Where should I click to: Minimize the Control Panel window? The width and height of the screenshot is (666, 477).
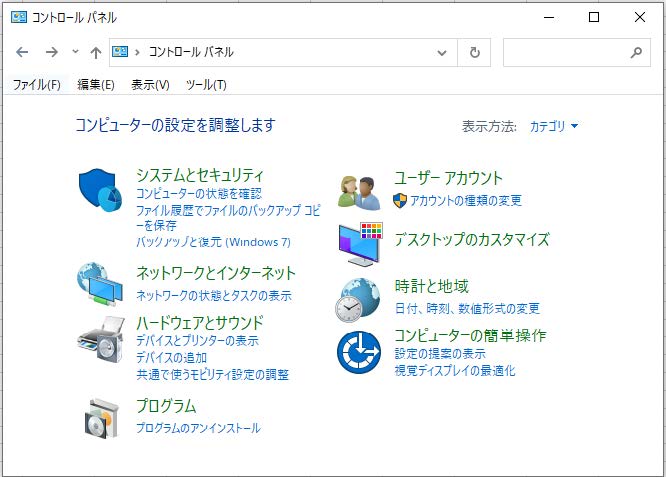click(549, 17)
